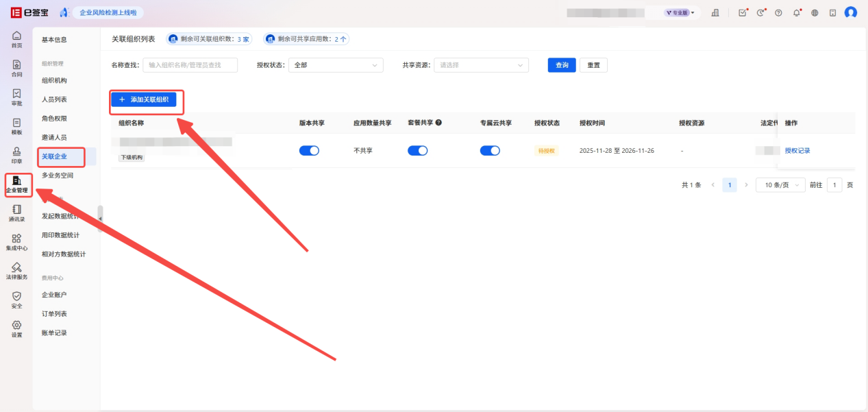The image size is (868, 412).
Task: Open 模板 templates from left sidebar
Action: click(x=16, y=126)
